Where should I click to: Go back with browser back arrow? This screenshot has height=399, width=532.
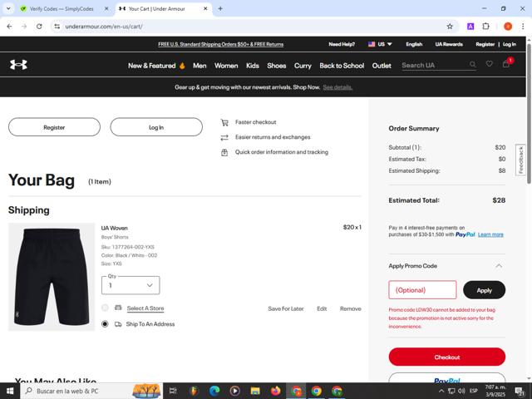[x=9, y=27]
